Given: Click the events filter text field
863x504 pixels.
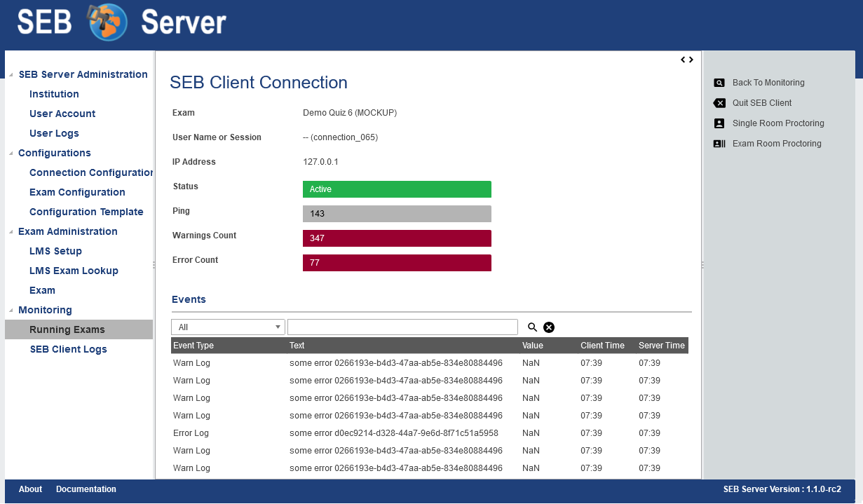Looking at the screenshot, I should pyautogui.click(x=402, y=327).
